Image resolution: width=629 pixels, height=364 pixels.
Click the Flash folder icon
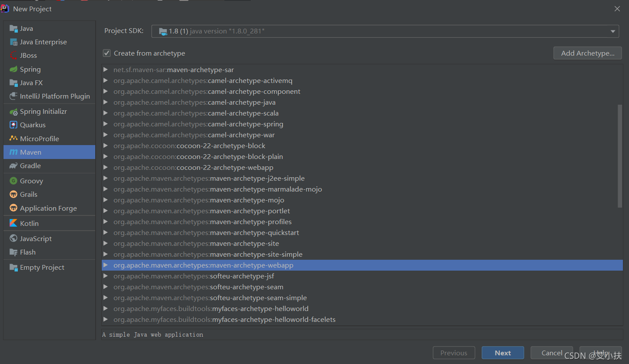click(13, 252)
